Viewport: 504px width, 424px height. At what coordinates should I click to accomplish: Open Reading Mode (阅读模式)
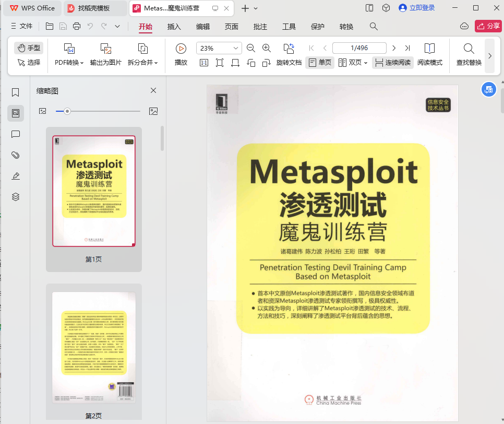(x=429, y=49)
